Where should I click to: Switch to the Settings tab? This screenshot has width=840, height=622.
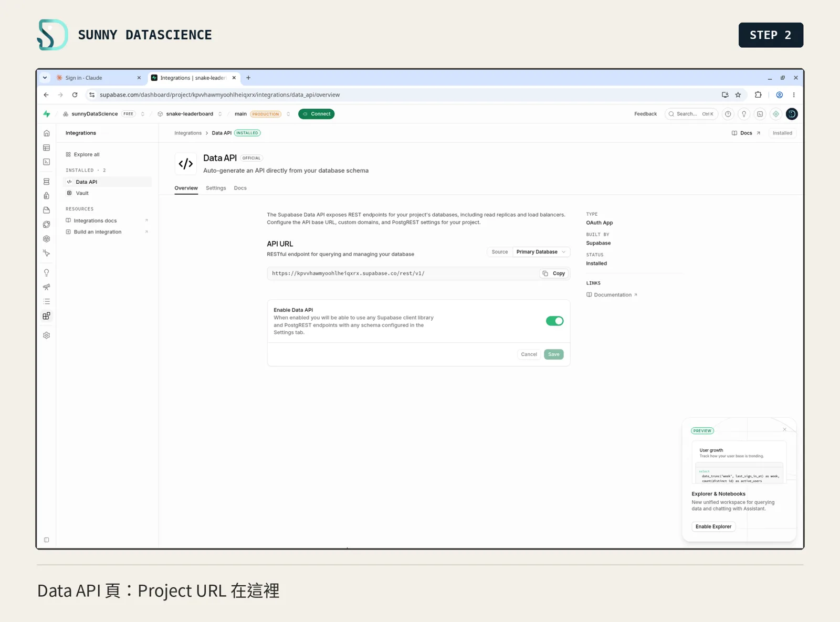216,188
